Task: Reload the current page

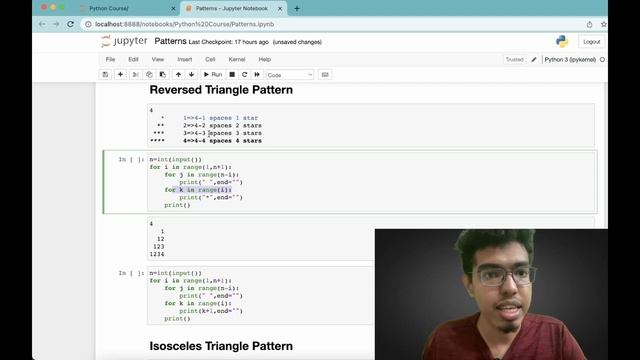Action: (x=70, y=24)
